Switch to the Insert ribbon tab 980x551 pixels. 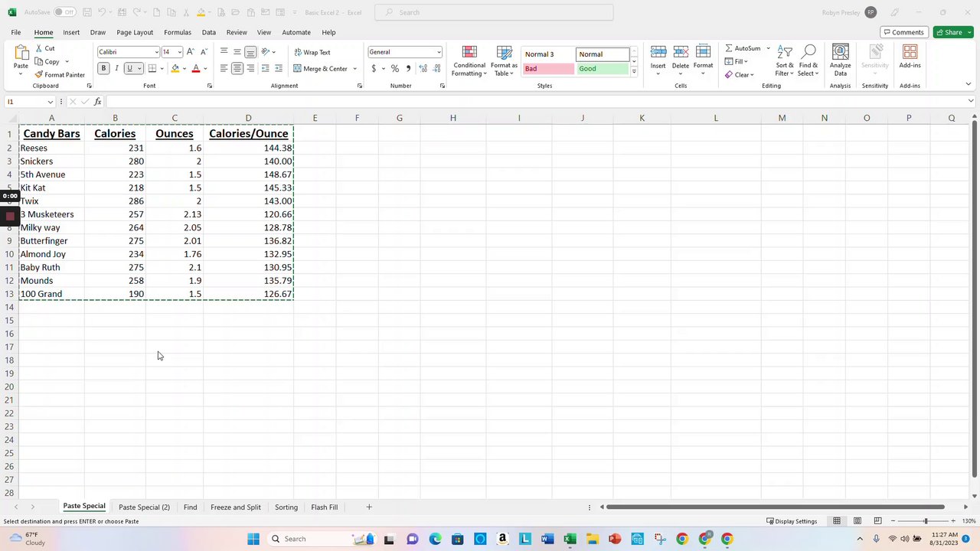(x=71, y=32)
